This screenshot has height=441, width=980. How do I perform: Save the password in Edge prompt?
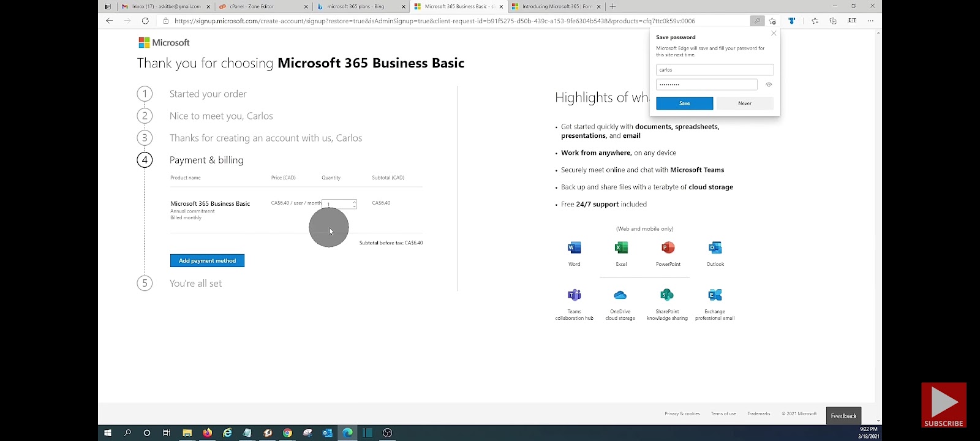(684, 104)
